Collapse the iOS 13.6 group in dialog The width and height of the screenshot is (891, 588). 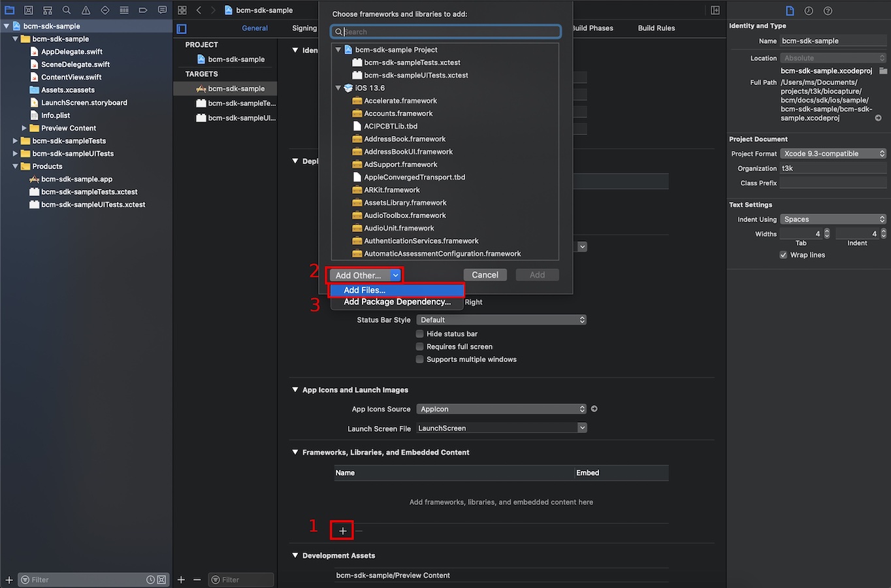click(x=338, y=88)
